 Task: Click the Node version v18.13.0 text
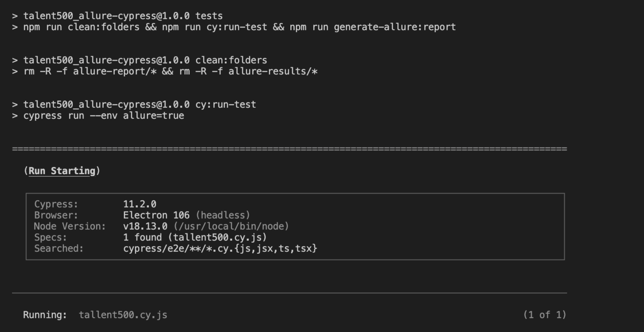[145, 226]
